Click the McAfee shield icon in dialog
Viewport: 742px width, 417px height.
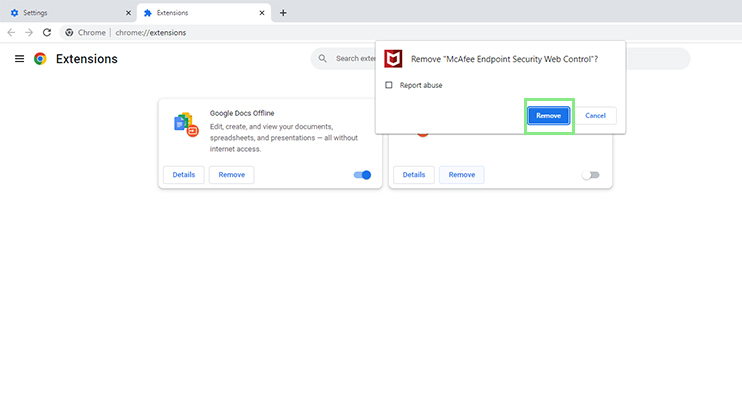393,59
